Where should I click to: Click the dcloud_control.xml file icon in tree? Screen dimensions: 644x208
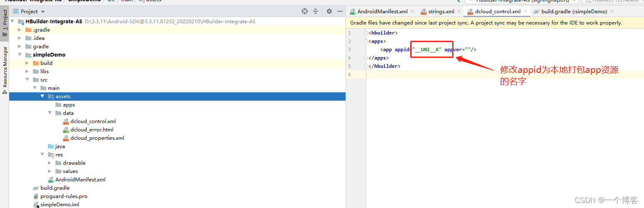(x=66, y=121)
